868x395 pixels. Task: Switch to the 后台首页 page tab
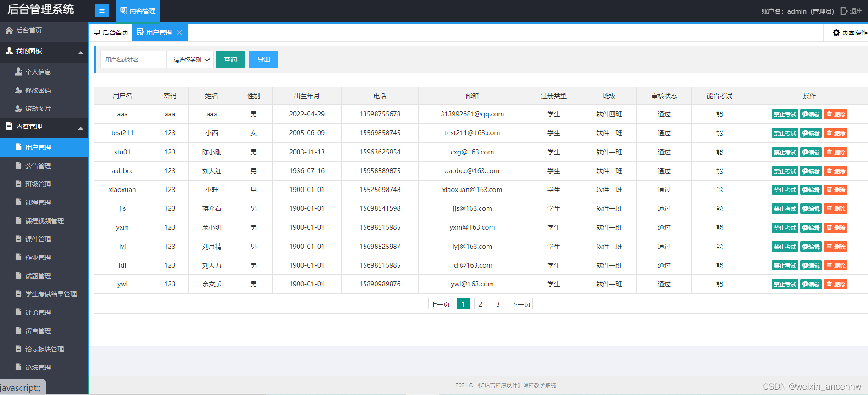click(111, 33)
